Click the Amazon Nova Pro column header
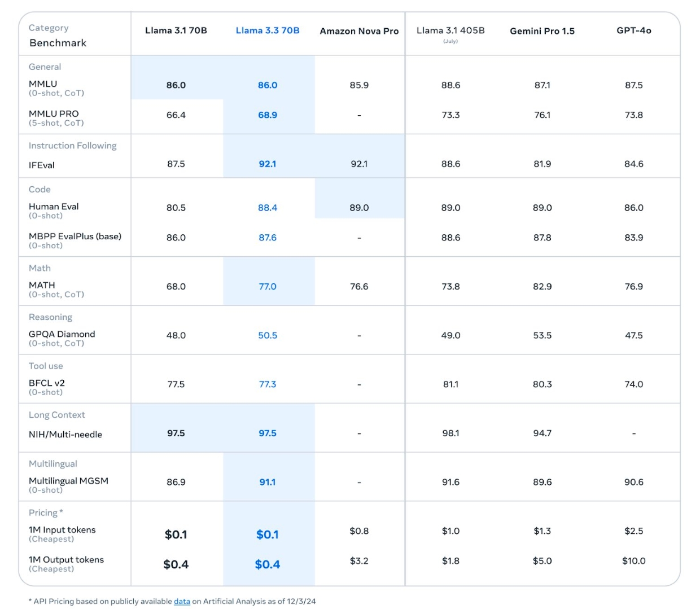The height and width of the screenshot is (609, 700). [x=359, y=31]
